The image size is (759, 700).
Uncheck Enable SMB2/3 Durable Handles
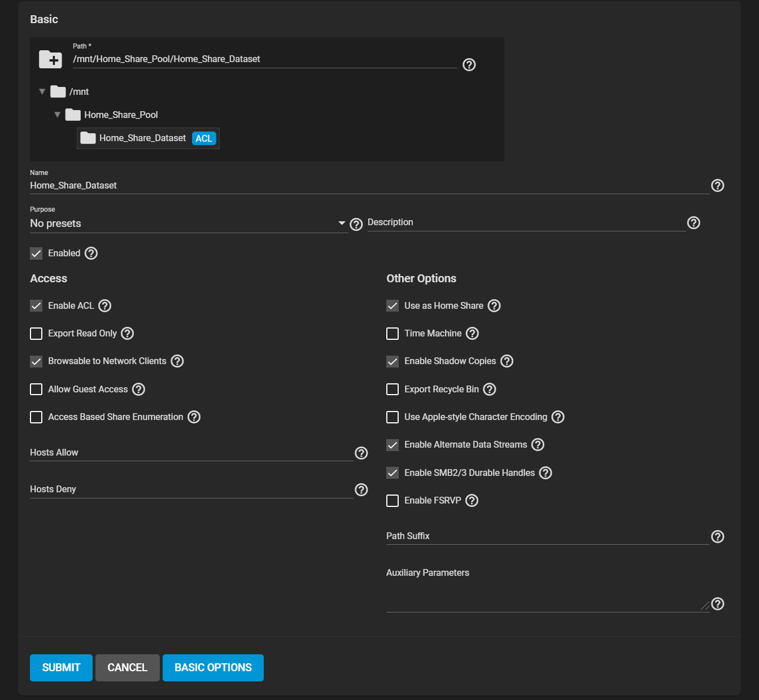point(392,473)
